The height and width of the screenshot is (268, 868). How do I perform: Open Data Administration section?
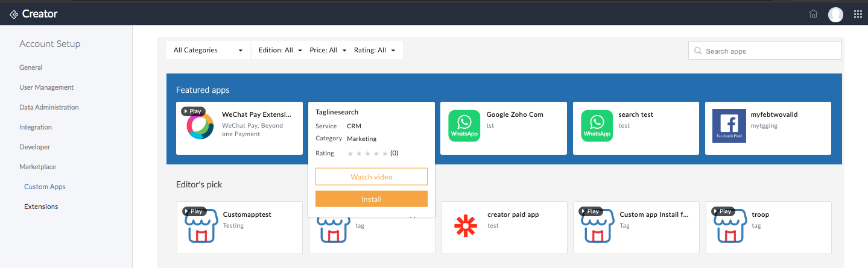(49, 107)
